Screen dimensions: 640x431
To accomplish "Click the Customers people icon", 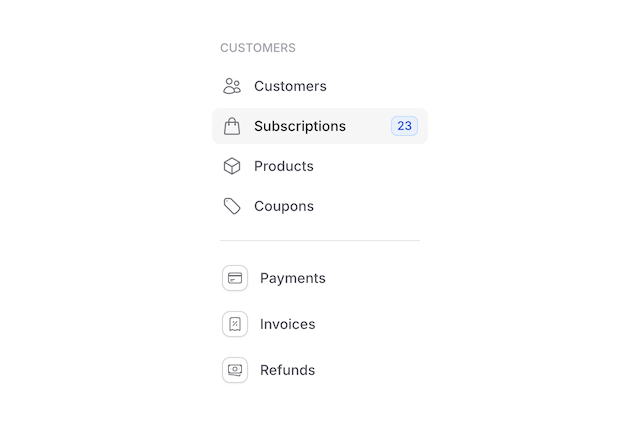I will click(x=232, y=86).
